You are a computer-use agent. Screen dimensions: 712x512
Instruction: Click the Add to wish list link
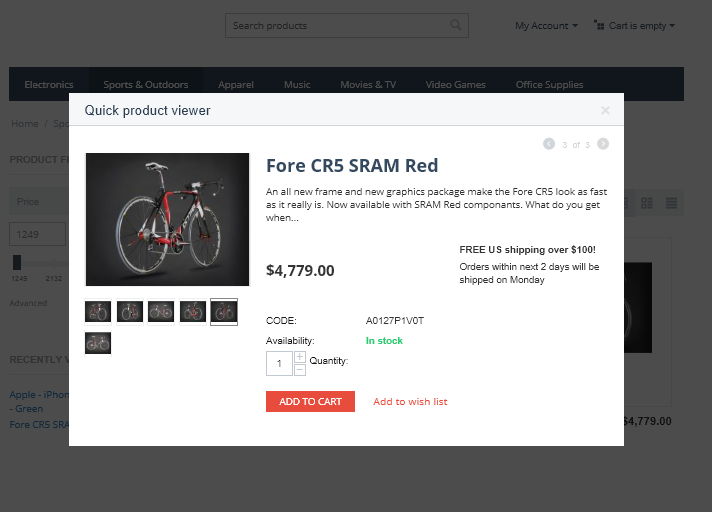pyautogui.click(x=410, y=402)
